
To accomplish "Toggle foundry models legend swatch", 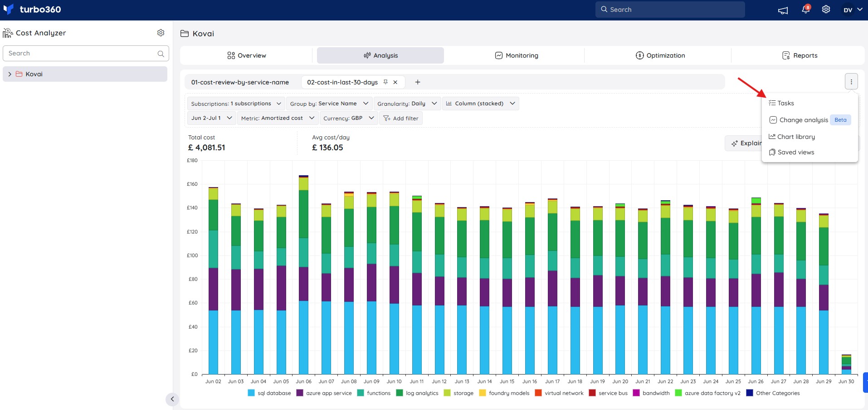I will [483, 393].
